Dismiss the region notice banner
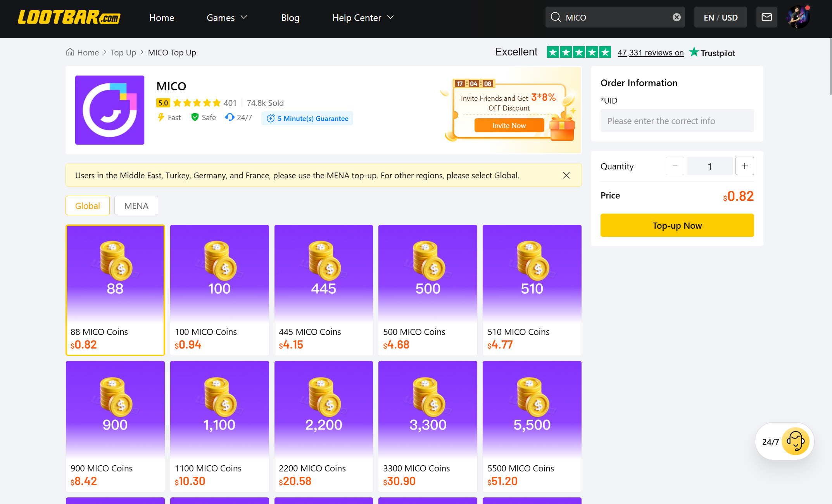 point(566,175)
